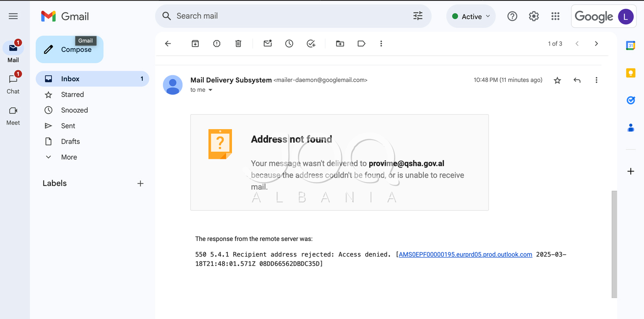The image size is (644, 319).
Task: Expand More in the left sidebar
Action: [69, 157]
